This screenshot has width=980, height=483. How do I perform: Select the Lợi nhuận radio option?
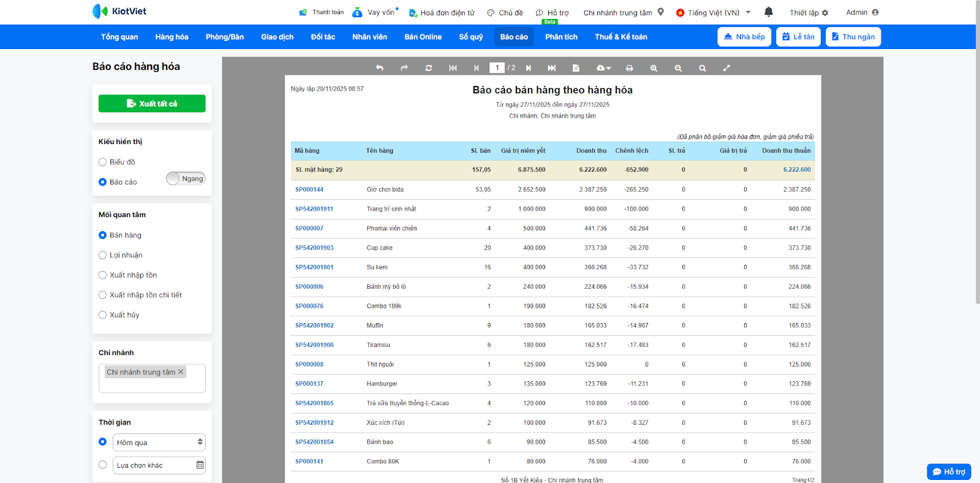point(103,256)
